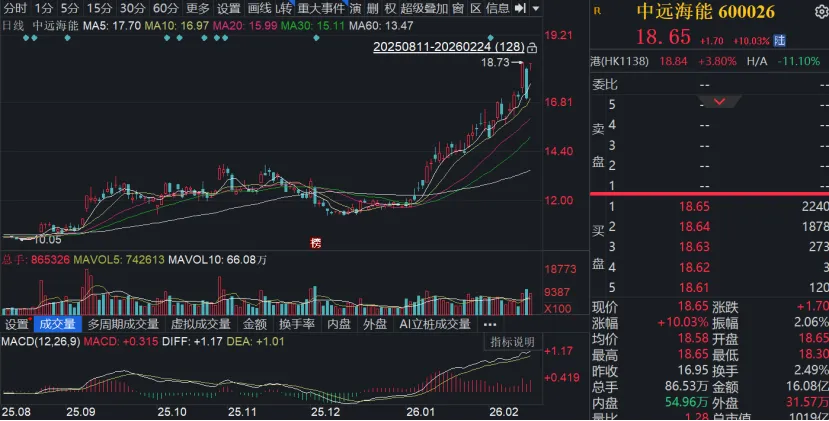Click buy level 5 price 18.61

tap(694, 287)
